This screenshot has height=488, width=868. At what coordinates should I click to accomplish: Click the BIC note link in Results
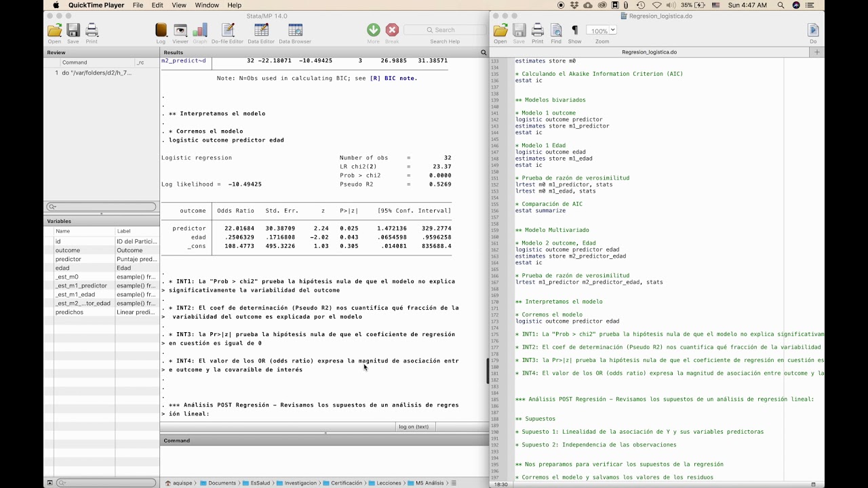click(x=393, y=78)
